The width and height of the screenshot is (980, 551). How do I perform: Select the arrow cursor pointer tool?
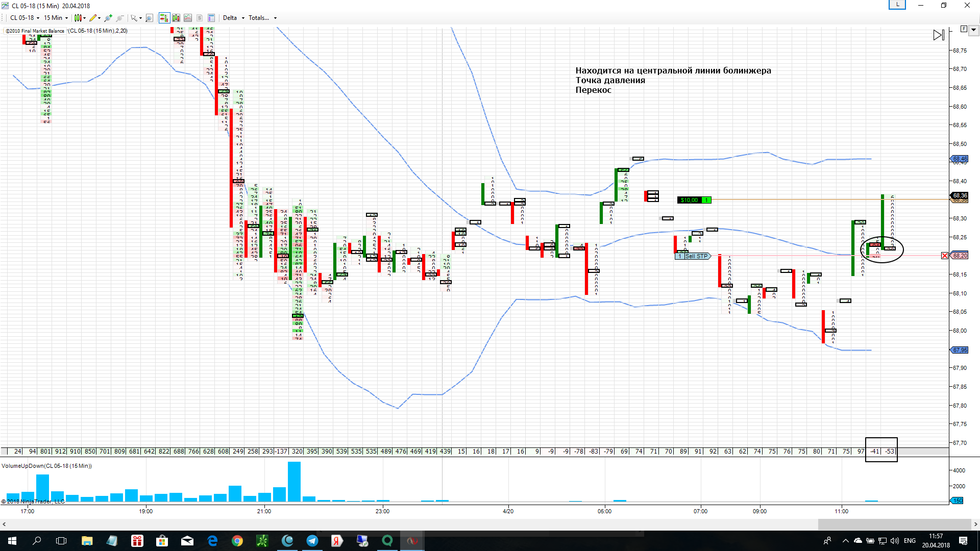tap(134, 18)
